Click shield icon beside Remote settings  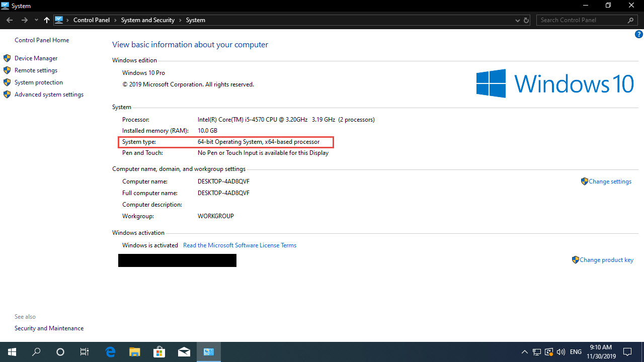(x=7, y=70)
